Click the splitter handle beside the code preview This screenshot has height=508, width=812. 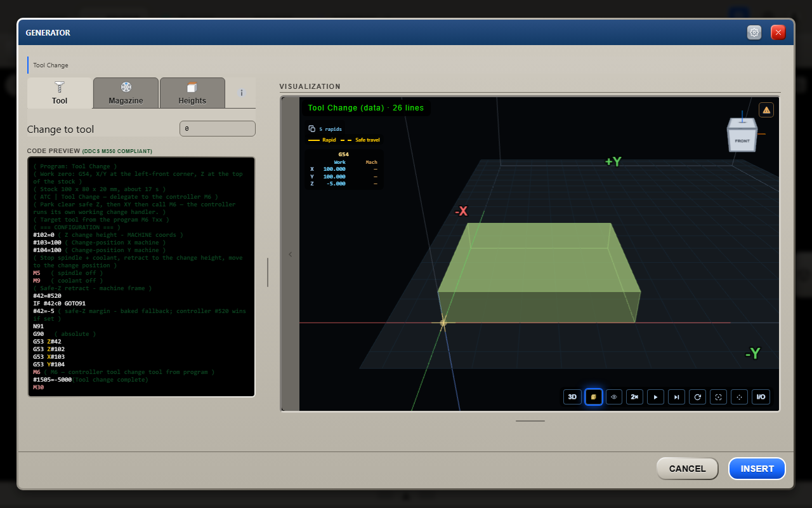(x=268, y=272)
